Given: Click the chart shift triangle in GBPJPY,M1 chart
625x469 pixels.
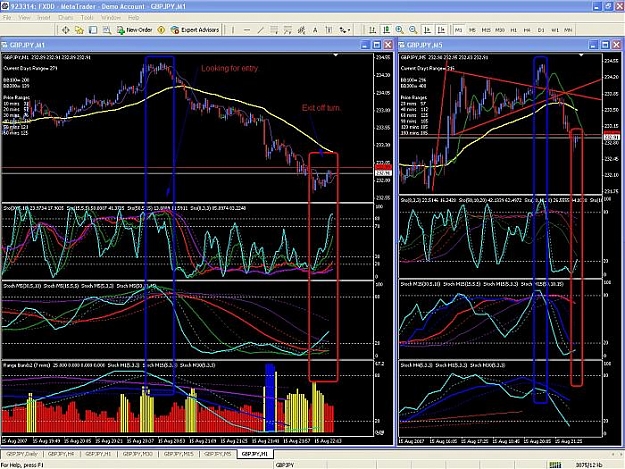Looking at the screenshot, I should (336, 55).
